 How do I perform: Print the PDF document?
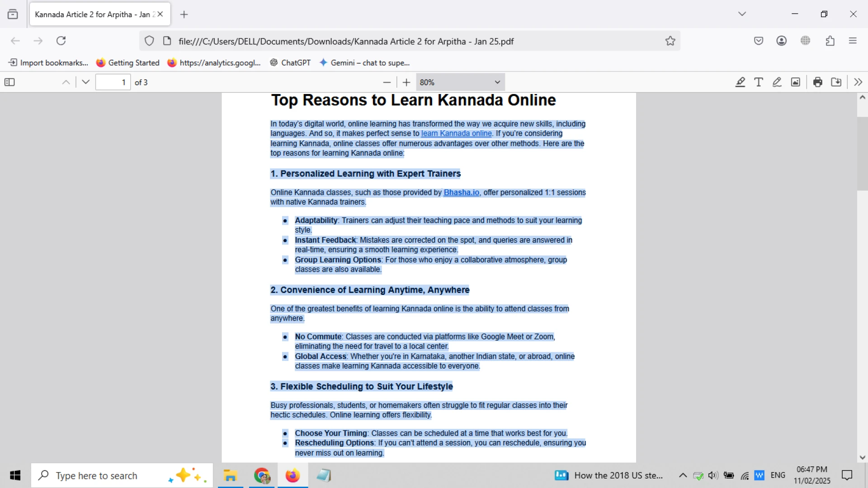coord(818,82)
